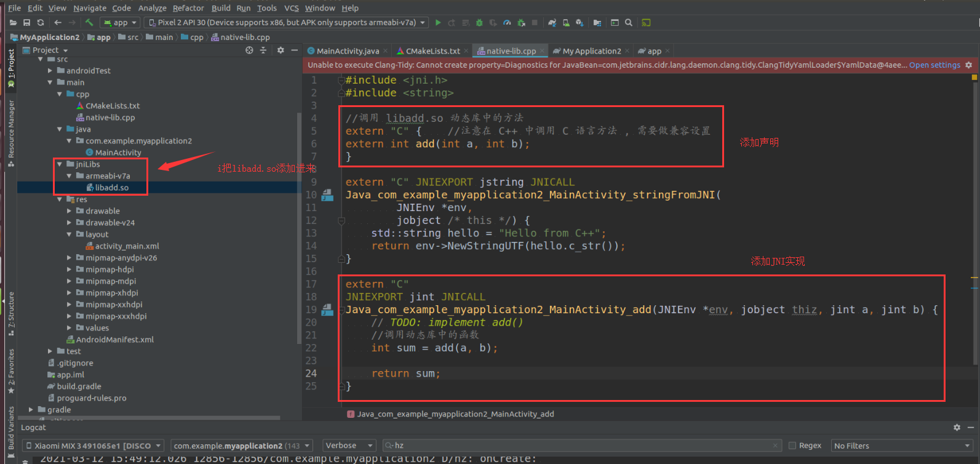This screenshot has width=980, height=464.
Task: Hide the Project panel with the minus icon
Action: coord(295,50)
